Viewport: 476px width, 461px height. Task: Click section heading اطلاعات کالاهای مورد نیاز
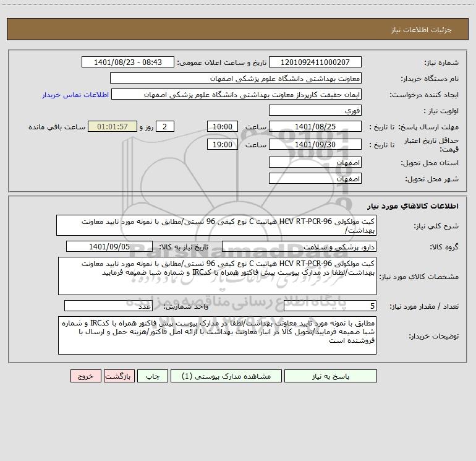pyautogui.click(x=413, y=206)
